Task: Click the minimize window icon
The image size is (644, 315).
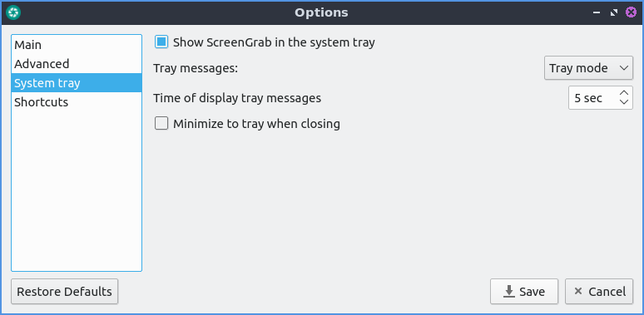Action: click(597, 12)
